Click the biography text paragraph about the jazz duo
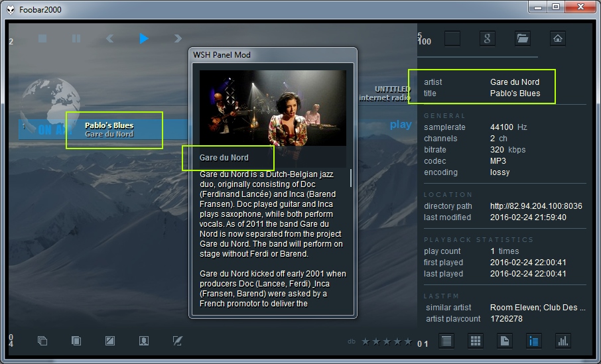 click(x=273, y=213)
